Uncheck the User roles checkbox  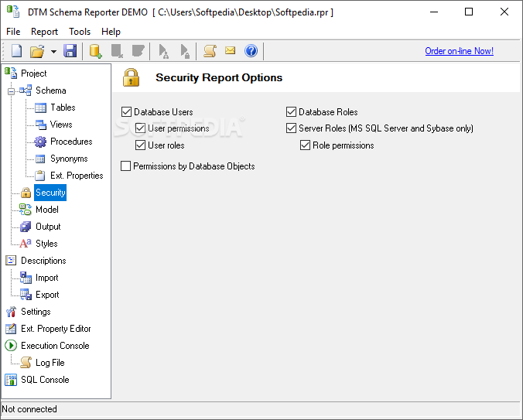(140, 145)
